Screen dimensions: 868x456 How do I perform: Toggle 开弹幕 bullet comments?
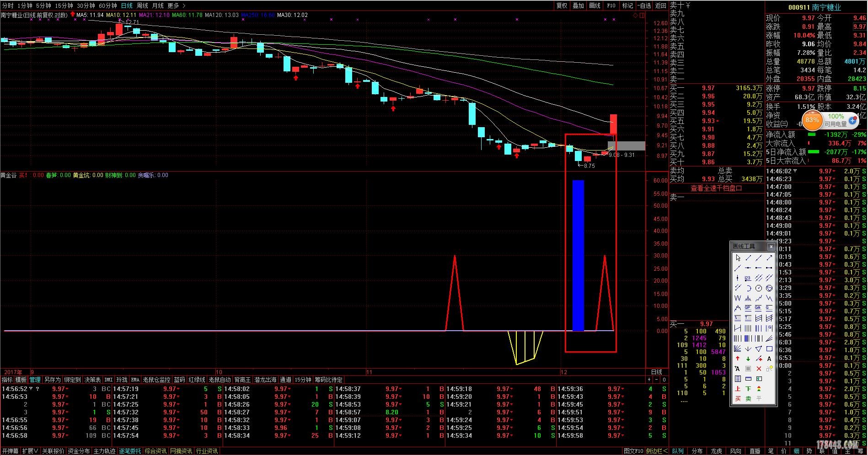tap(10, 451)
